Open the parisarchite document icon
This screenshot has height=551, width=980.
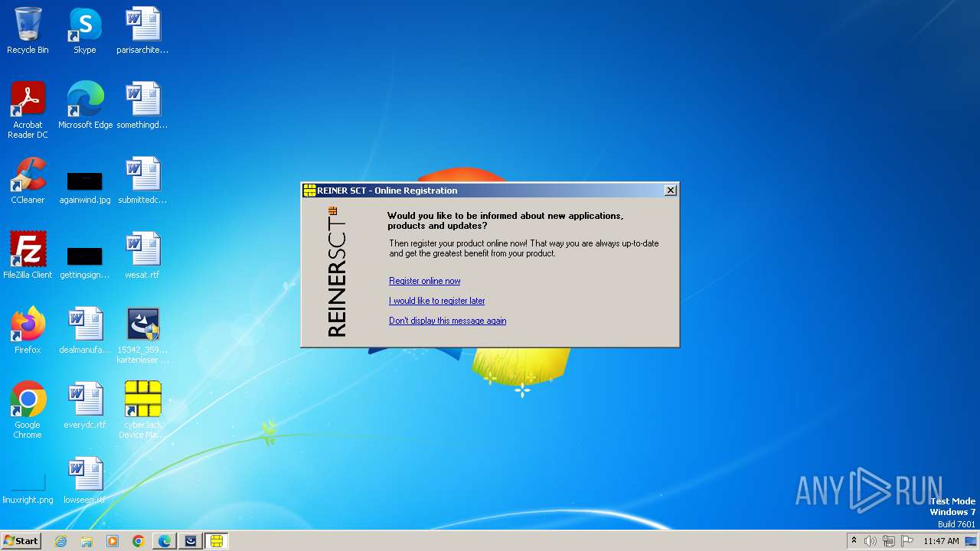[x=142, y=31]
